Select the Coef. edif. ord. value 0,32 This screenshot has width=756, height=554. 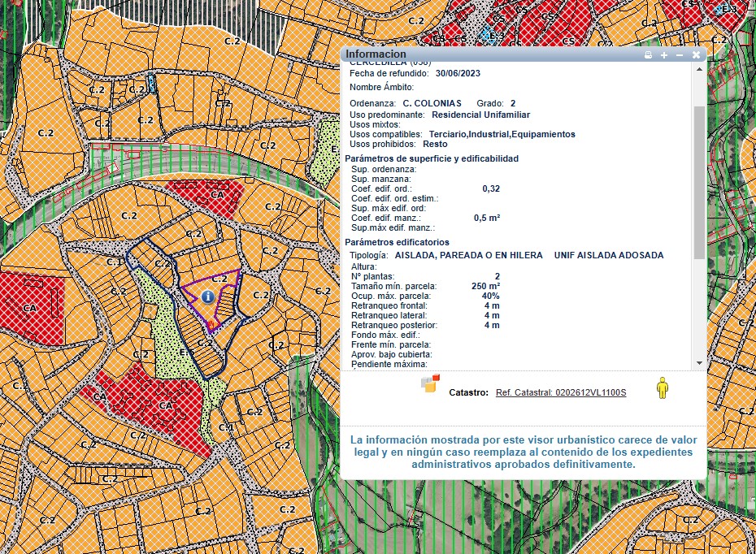[491, 188]
